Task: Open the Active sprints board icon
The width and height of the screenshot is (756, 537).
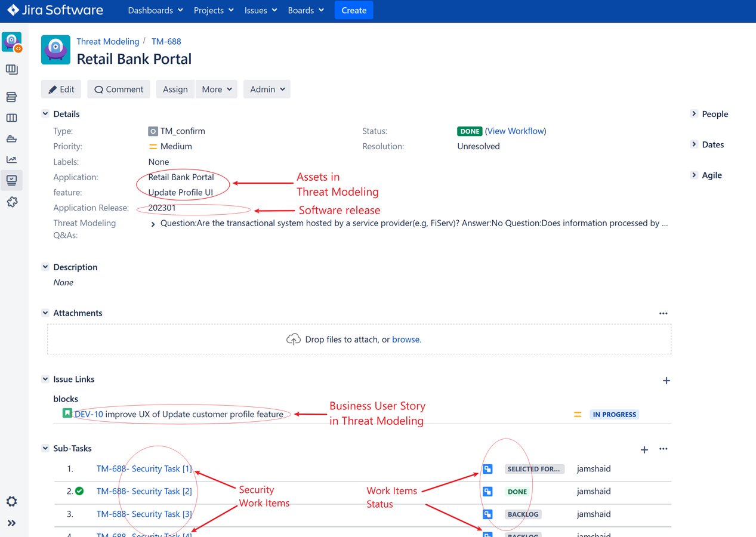Action: [x=12, y=118]
